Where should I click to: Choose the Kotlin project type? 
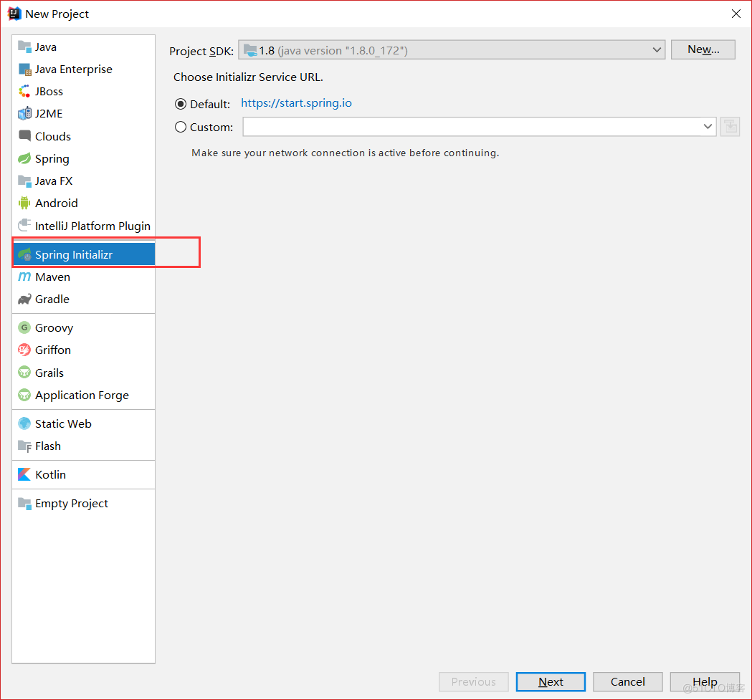[83, 474]
